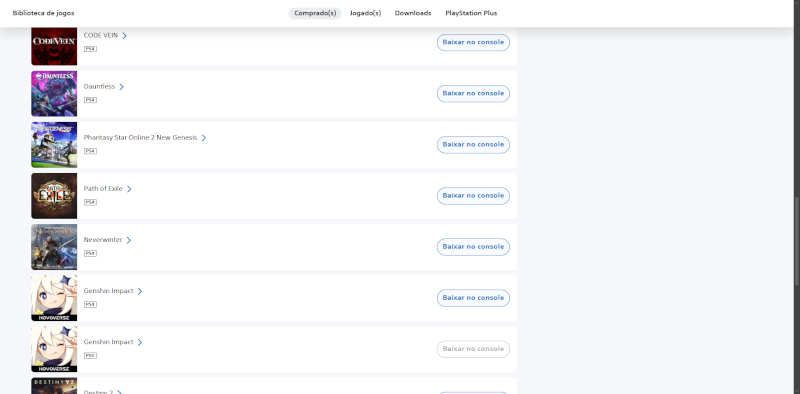Go to the Downloads tab

click(413, 13)
